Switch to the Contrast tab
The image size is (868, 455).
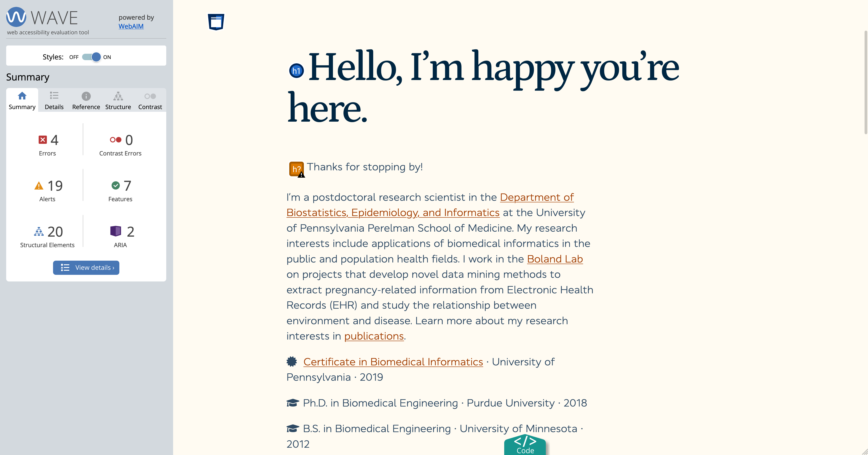tap(150, 100)
